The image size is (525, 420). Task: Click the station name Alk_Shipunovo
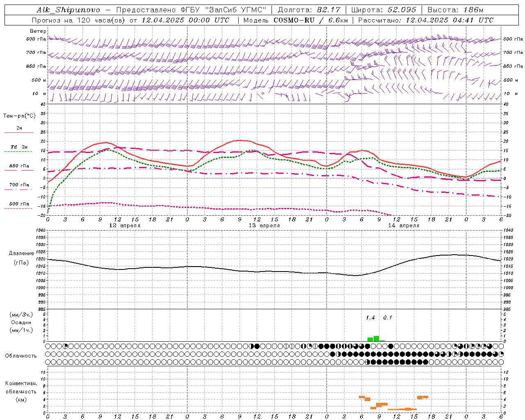[68, 10]
